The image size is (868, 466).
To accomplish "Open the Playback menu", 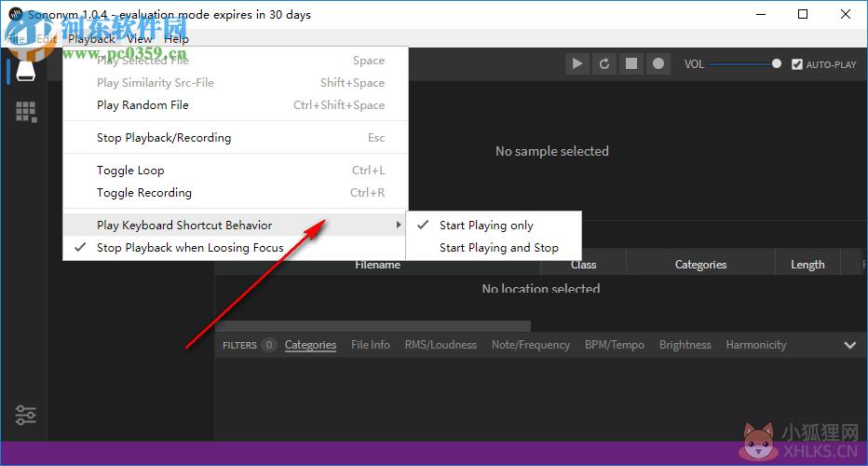I will [x=91, y=39].
